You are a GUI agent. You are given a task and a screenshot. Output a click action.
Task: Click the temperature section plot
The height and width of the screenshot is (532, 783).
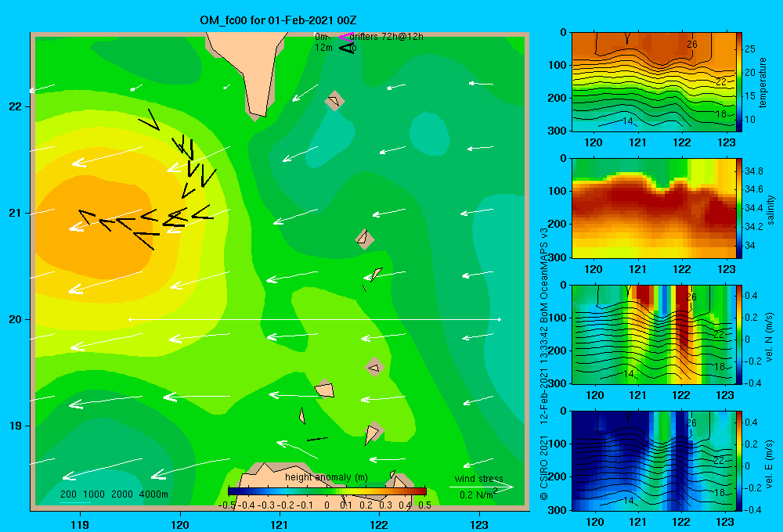654,82
